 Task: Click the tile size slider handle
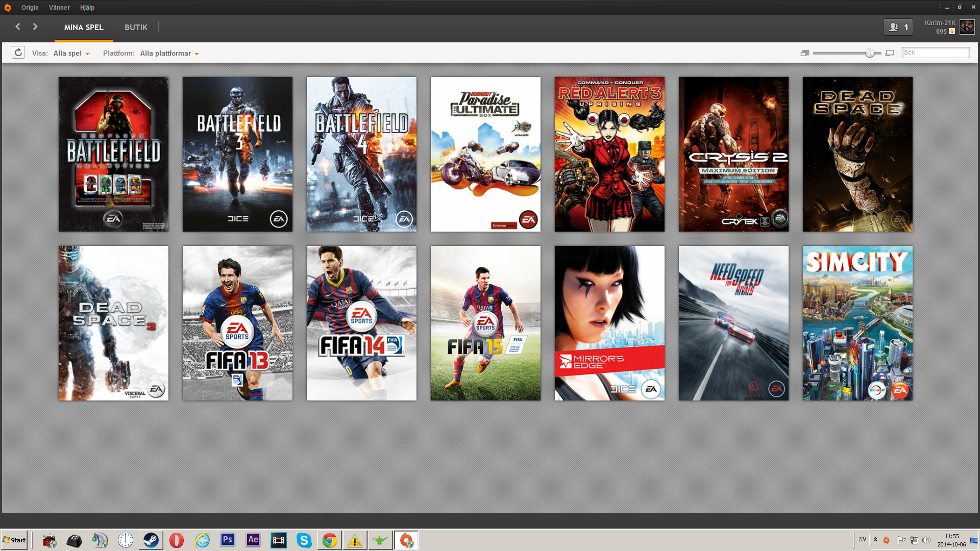point(870,53)
